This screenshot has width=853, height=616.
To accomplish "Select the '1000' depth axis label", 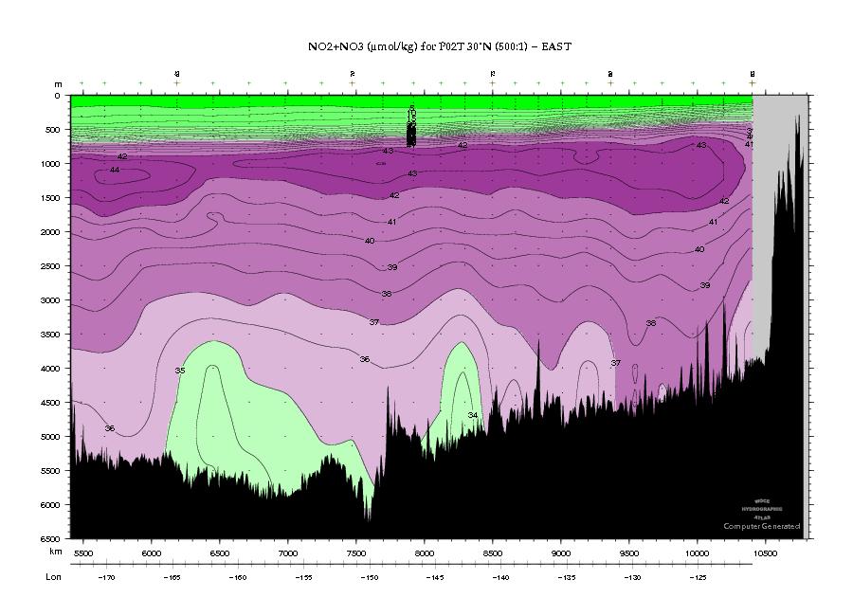I will tap(50, 164).
